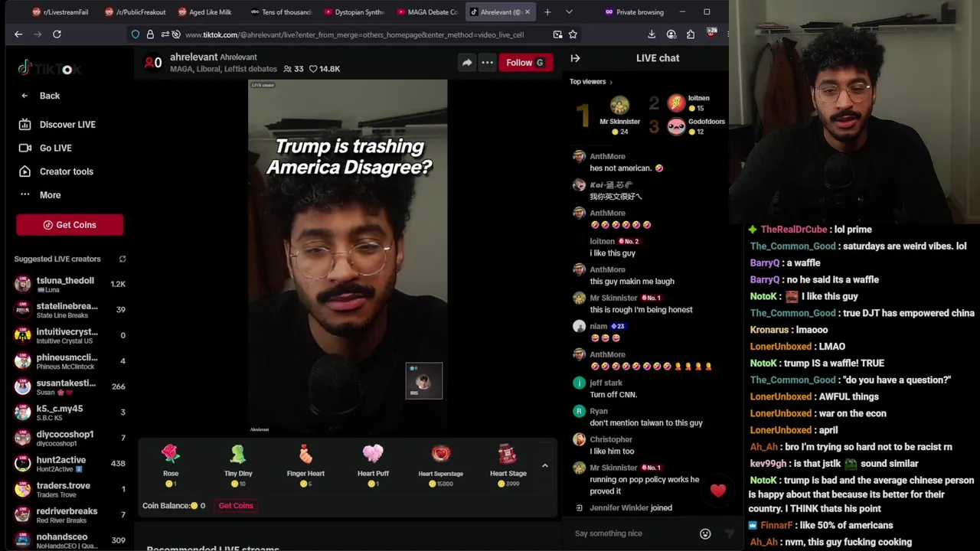Click the address bar URL field
The image size is (980, 551).
click(x=354, y=34)
